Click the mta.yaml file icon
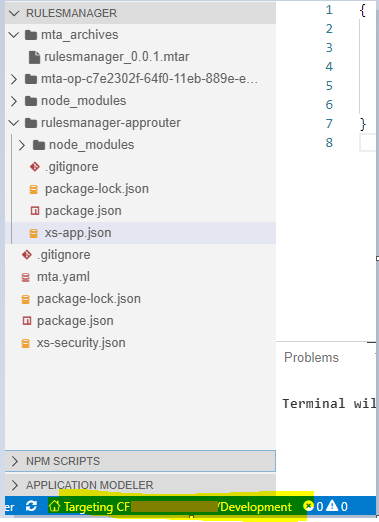This screenshot has width=379, height=522. (26, 277)
